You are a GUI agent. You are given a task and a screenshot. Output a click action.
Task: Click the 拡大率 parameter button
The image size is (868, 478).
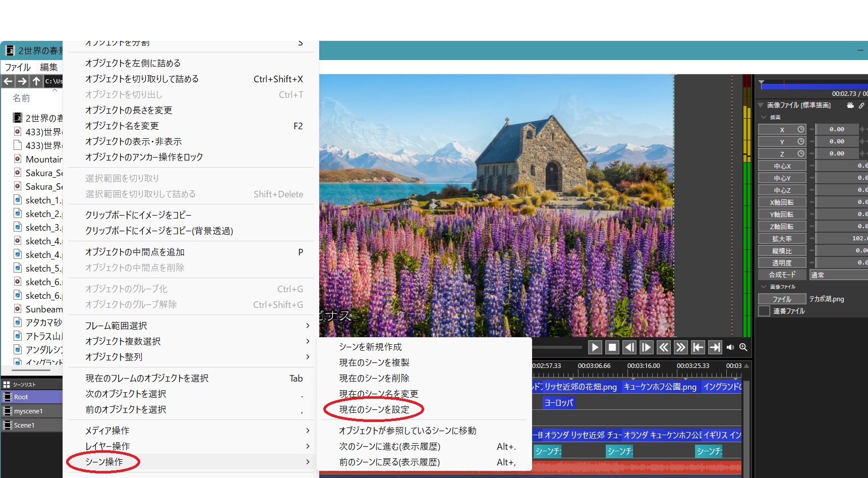point(782,239)
